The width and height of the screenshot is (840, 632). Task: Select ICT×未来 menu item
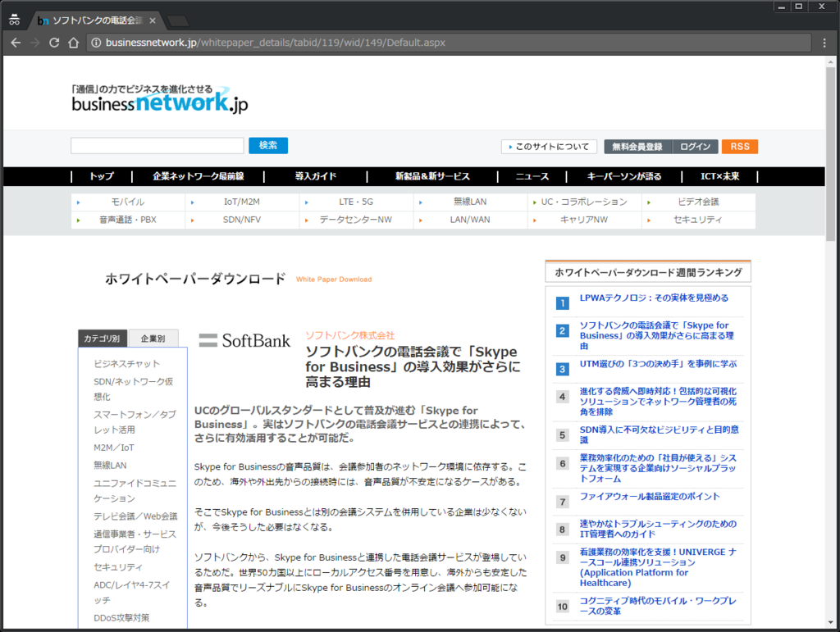tap(720, 176)
